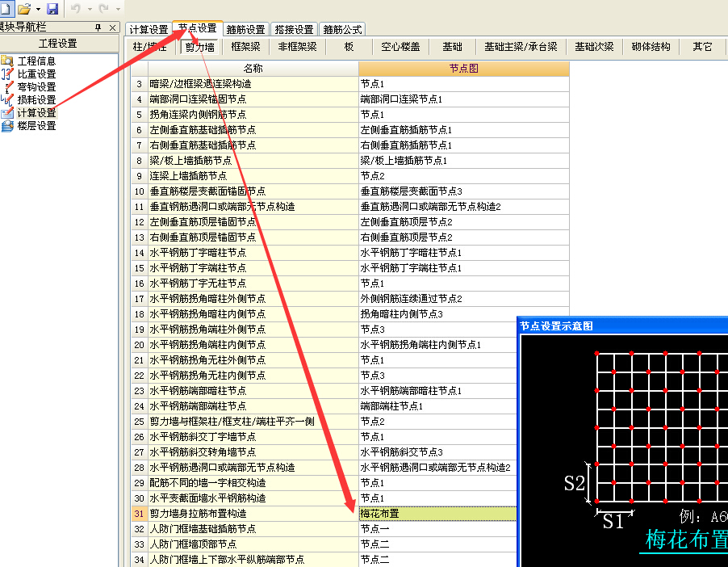Click the Undo arrow icon
728x567 pixels.
(x=76, y=8)
